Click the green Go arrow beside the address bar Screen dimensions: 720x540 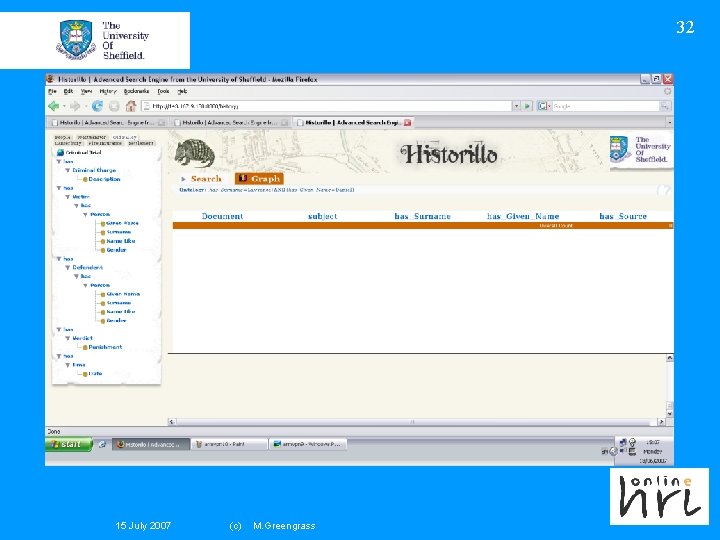pos(527,106)
